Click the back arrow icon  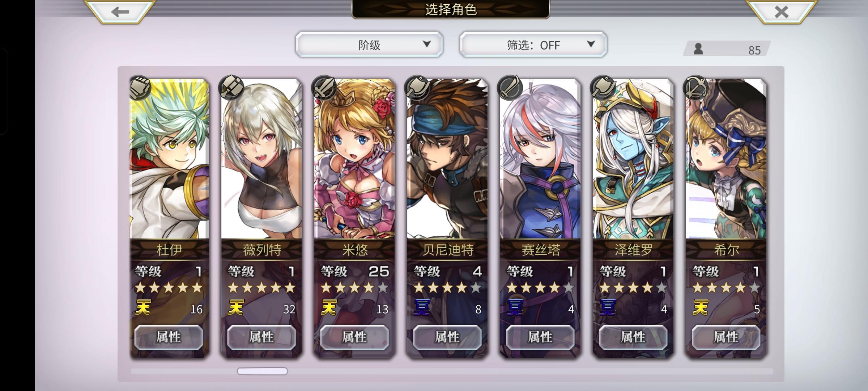tap(120, 12)
